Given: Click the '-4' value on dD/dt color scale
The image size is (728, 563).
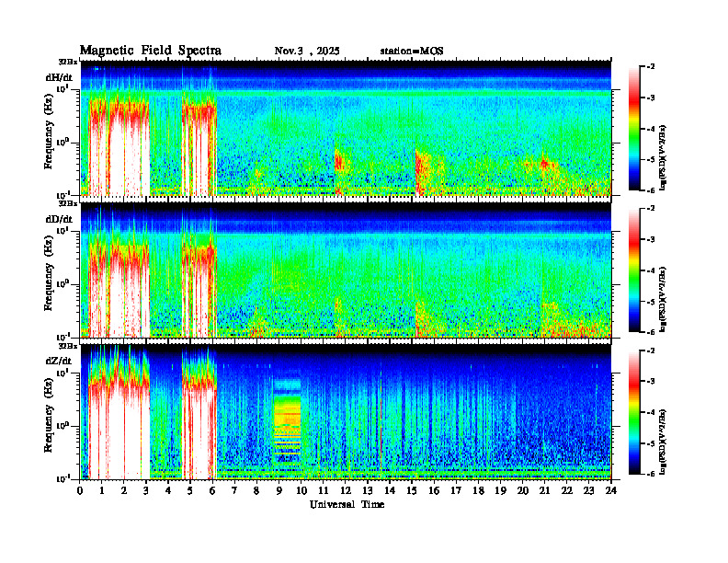Looking at the screenshot, I should coord(651,270).
